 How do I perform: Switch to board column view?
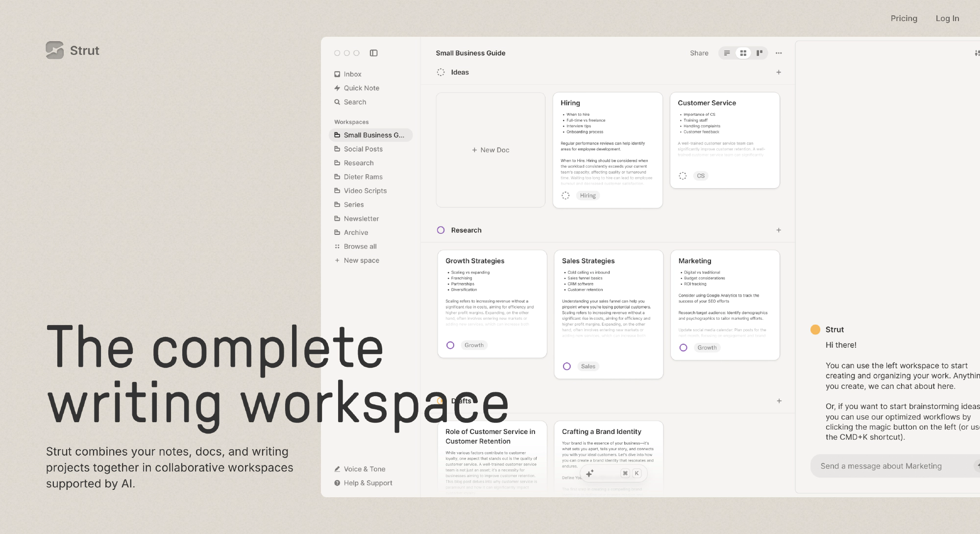click(x=759, y=53)
